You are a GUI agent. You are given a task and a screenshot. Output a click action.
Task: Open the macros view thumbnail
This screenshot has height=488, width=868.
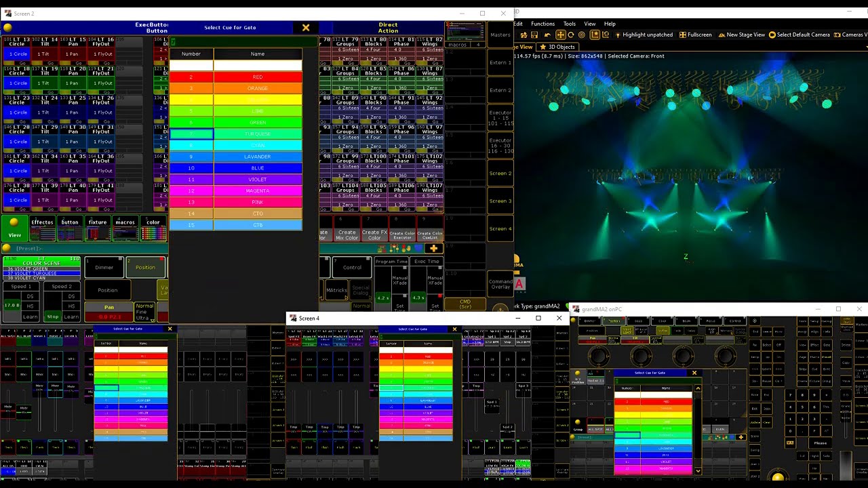click(125, 229)
